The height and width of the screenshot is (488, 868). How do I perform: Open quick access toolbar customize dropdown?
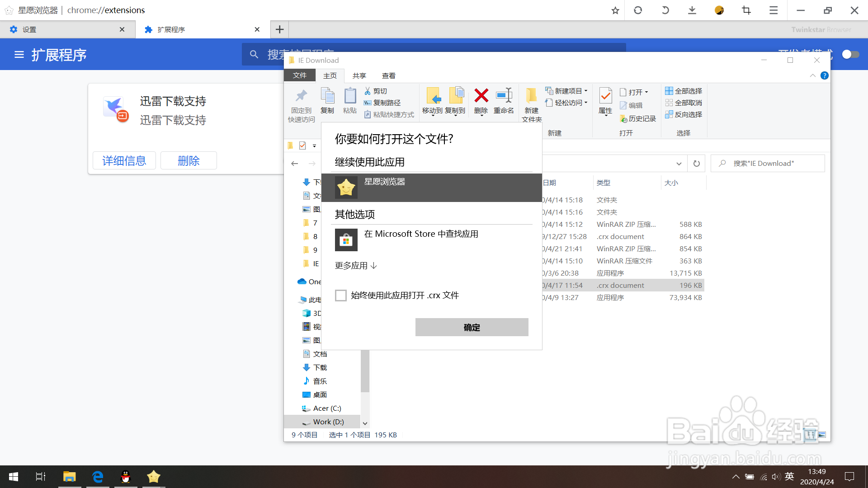coord(314,145)
